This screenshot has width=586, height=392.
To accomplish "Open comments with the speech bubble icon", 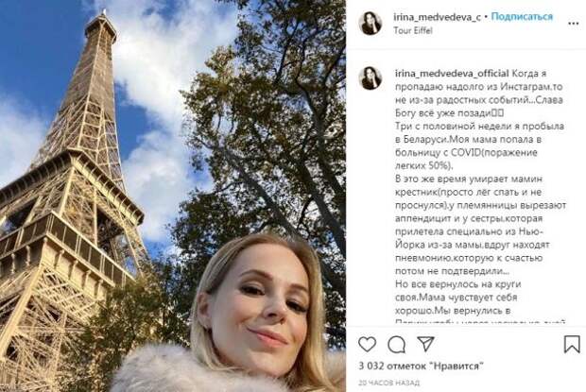I will [397, 345].
